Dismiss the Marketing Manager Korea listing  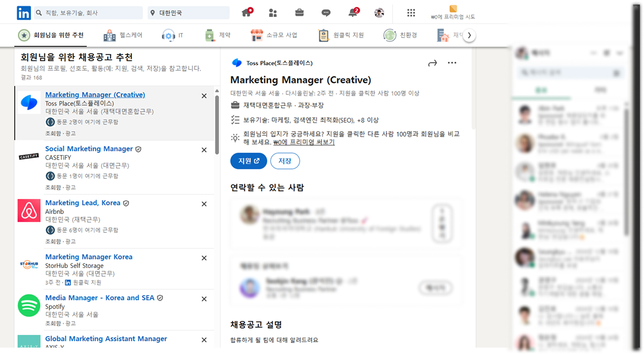[x=204, y=258]
